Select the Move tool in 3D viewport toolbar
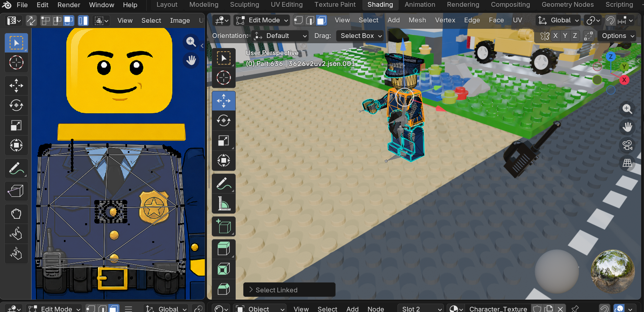The height and width of the screenshot is (312, 644). pos(224,101)
